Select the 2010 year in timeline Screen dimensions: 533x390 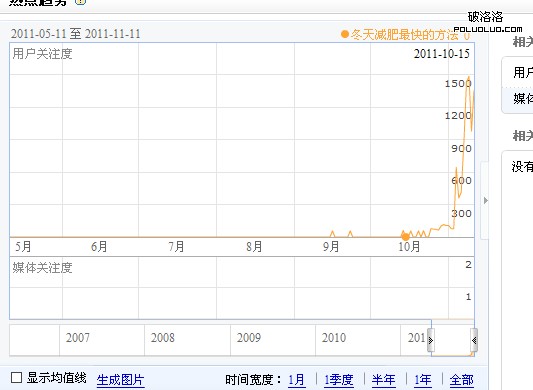(x=334, y=338)
